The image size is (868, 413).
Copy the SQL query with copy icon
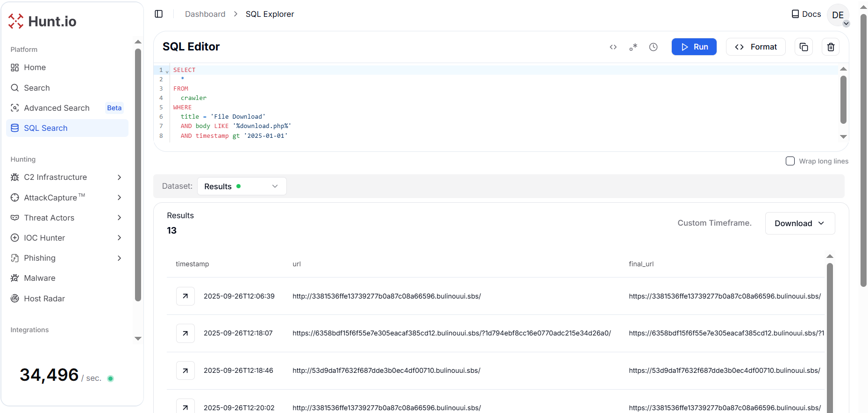coord(804,47)
